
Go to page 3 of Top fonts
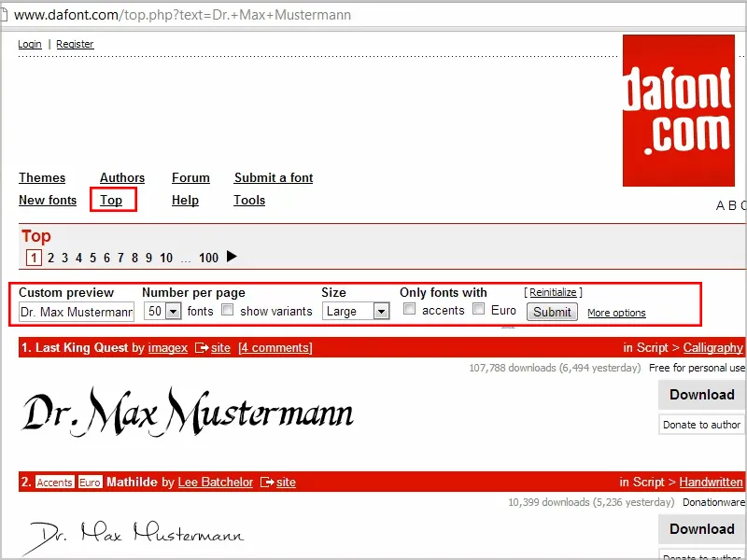coord(64,258)
